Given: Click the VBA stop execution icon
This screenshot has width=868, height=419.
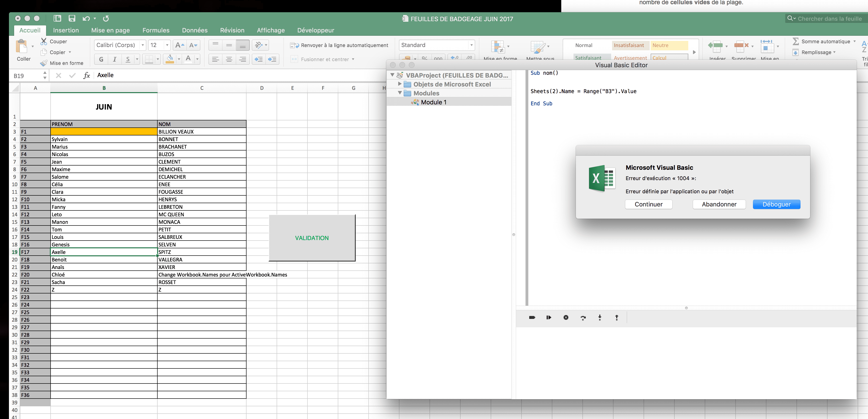Looking at the screenshot, I should click(566, 318).
